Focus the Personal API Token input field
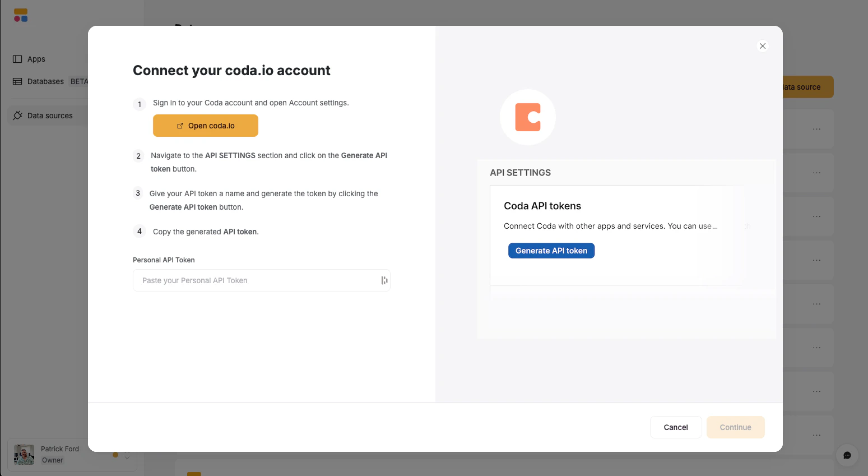 pyautogui.click(x=262, y=280)
